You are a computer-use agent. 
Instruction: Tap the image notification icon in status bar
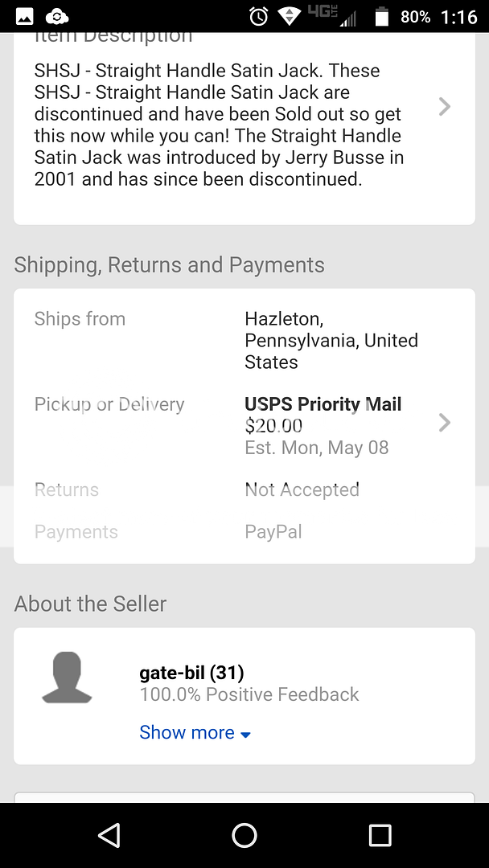25,16
